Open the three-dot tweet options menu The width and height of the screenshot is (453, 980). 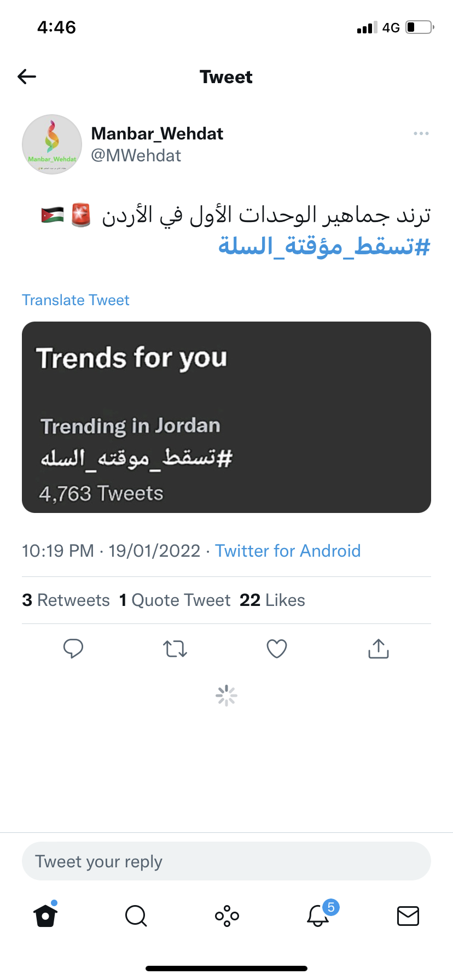[x=421, y=133]
